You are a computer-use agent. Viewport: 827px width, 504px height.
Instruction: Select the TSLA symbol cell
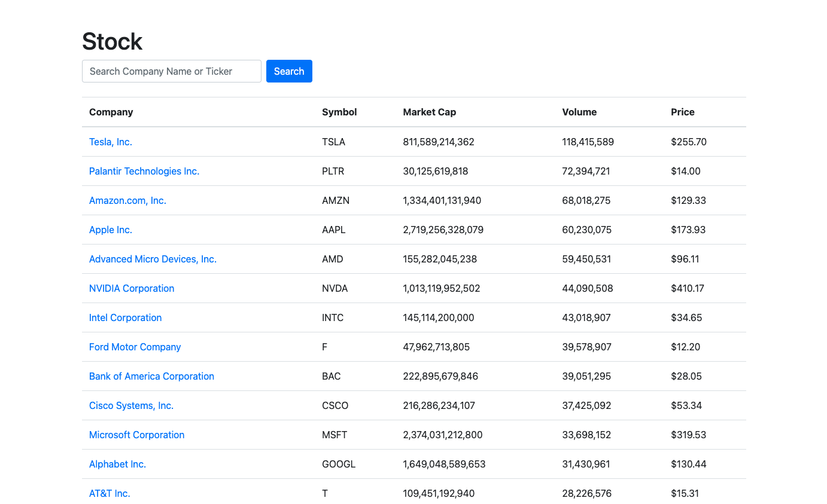[x=333, y=142]
